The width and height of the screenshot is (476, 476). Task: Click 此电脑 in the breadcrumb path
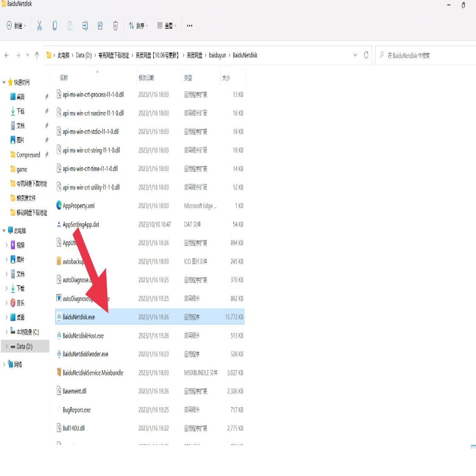pos(64,55)
